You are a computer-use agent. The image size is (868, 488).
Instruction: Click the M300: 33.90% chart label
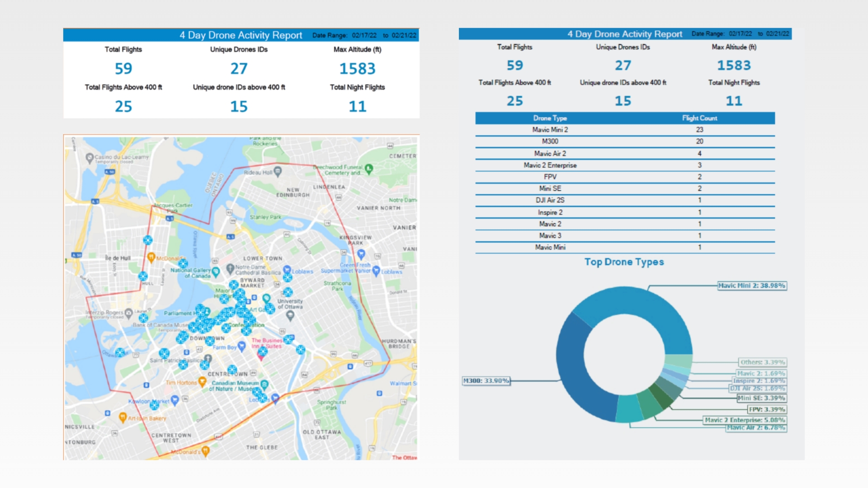[486, 381]
